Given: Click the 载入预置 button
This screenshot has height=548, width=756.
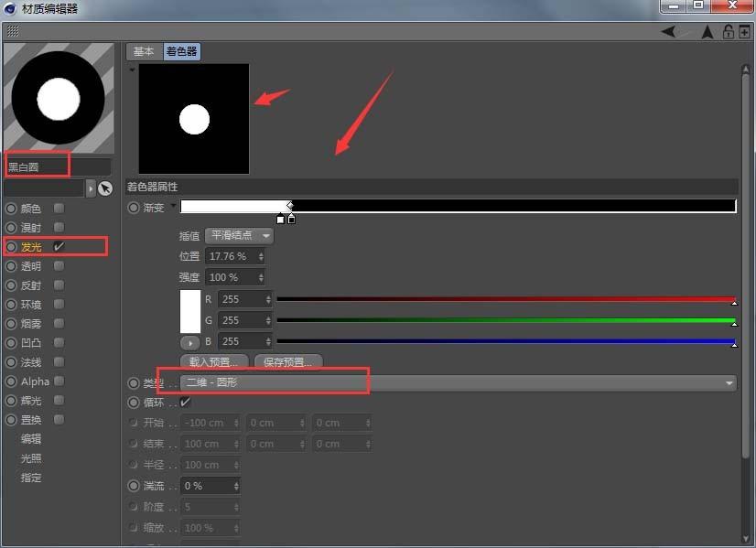Looking at the screenshot, I should coord(213,360).
